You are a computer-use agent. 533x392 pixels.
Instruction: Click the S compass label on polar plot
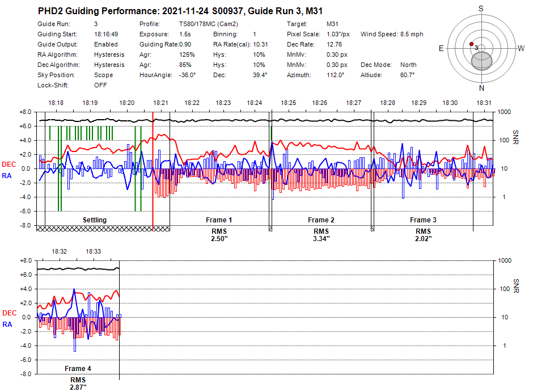[481, 9]
